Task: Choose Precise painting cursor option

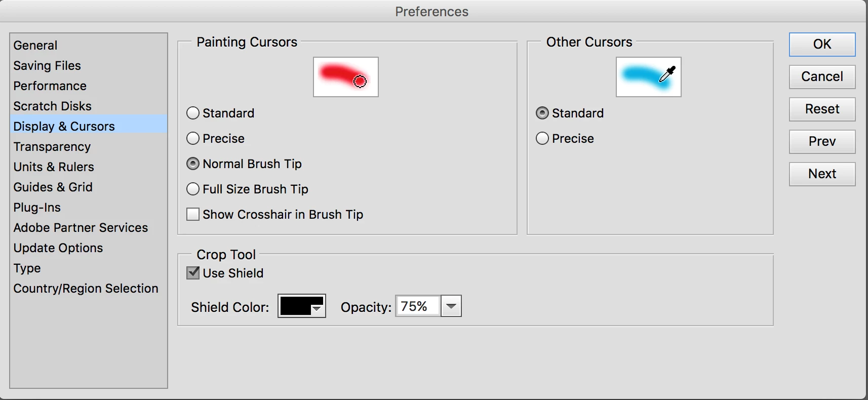Action: tap(193, 138)
